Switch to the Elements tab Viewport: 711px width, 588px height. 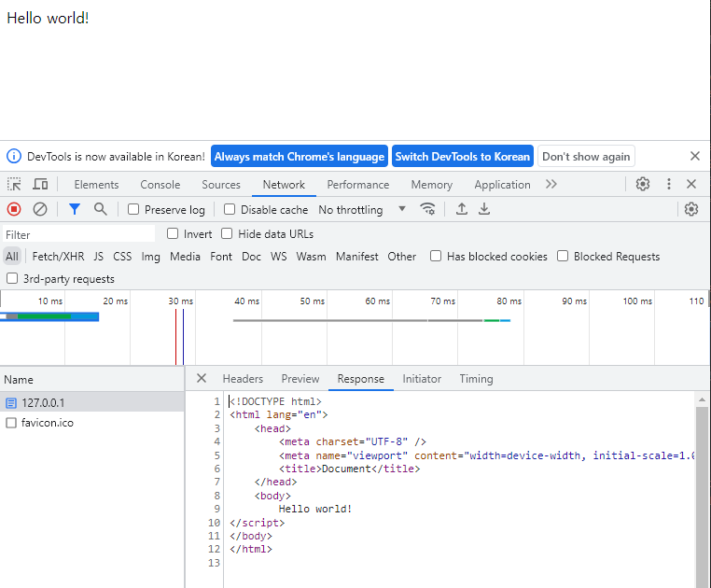coord(96,185)
